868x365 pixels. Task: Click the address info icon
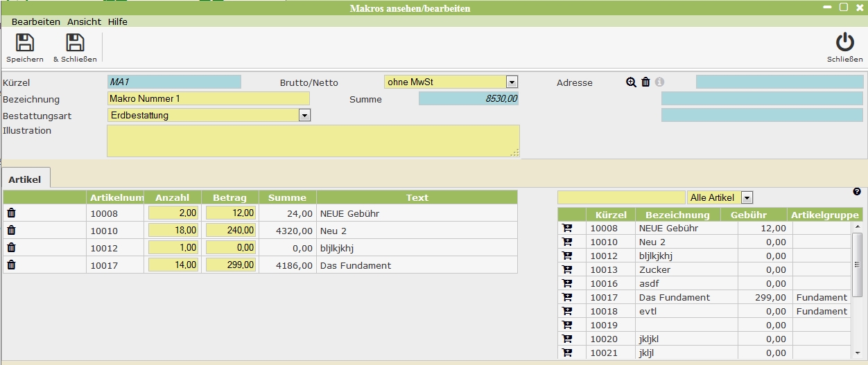(659, 82)
